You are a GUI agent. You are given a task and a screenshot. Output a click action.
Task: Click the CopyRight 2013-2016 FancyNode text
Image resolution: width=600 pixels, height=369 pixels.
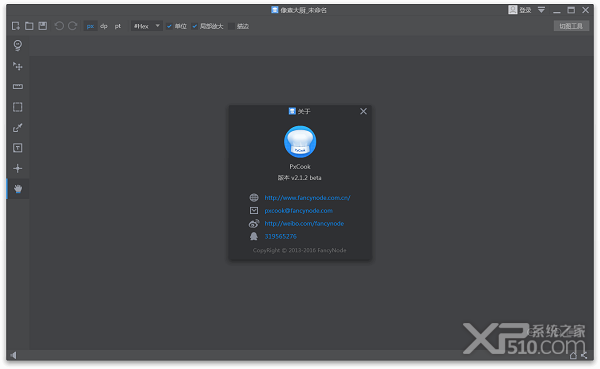[x=300, y=250]
